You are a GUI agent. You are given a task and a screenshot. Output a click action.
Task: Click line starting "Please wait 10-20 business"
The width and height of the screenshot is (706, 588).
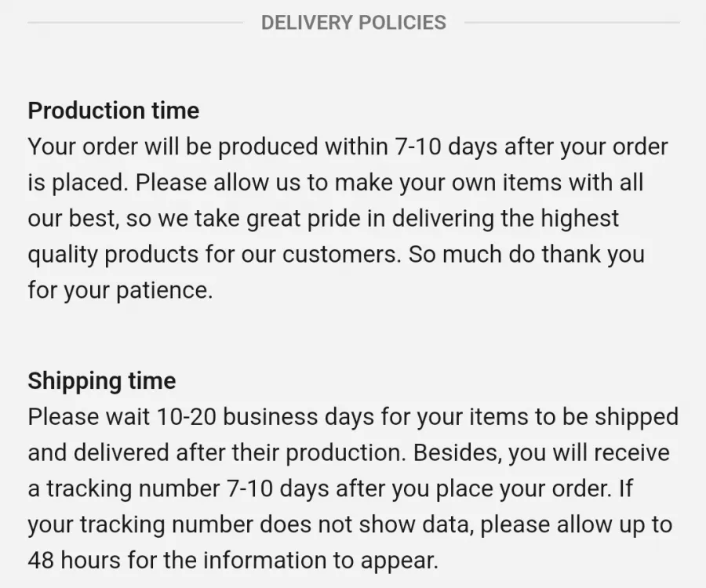[353, 417]
